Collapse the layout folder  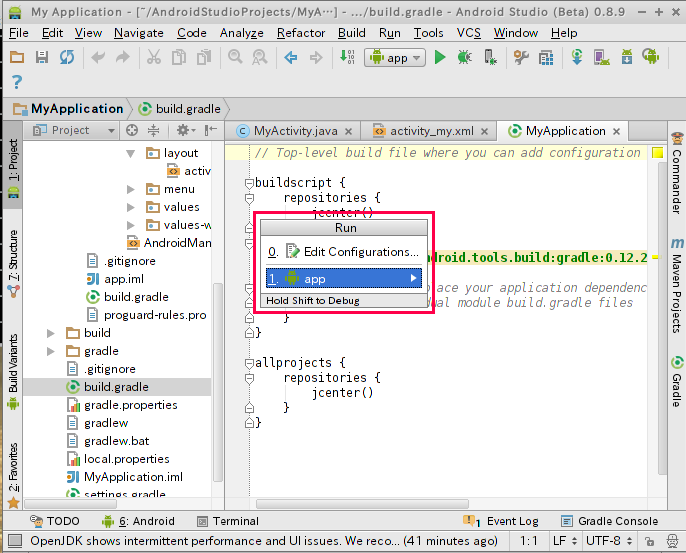[130, 154]
